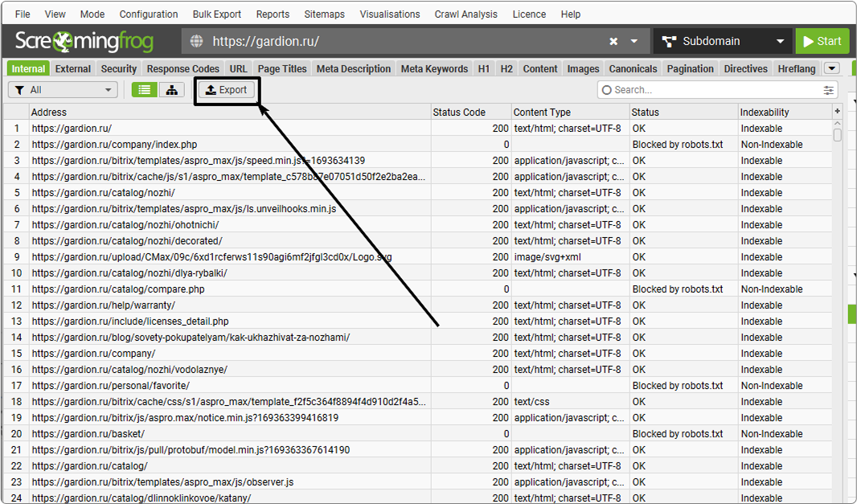The height and width of the screenshot is (504, 857).
Task: Click text/css content type cell
Action: 570,402
